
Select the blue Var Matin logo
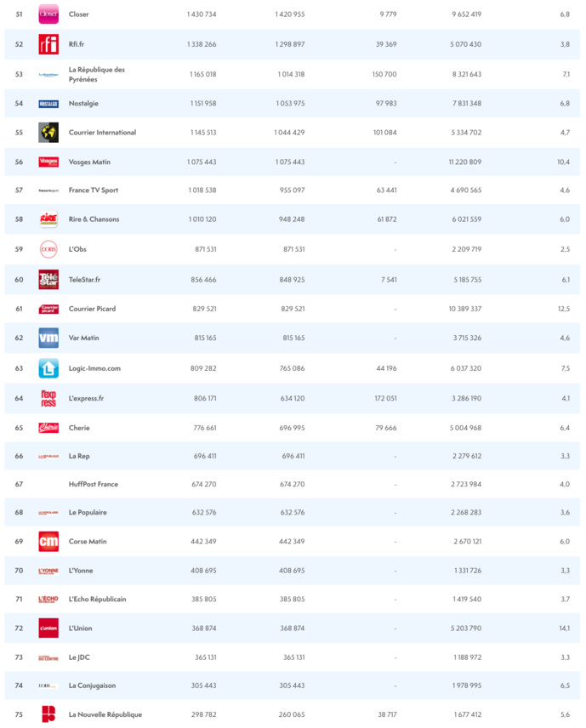(48, 338)
